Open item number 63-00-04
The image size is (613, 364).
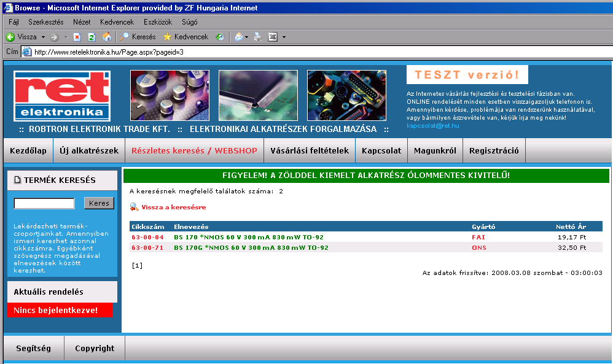(147, 237)
